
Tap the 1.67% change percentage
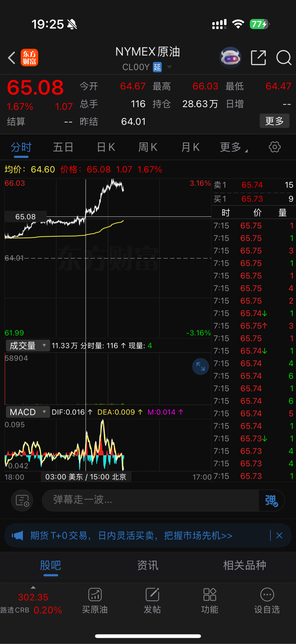(x=20, y=106)
